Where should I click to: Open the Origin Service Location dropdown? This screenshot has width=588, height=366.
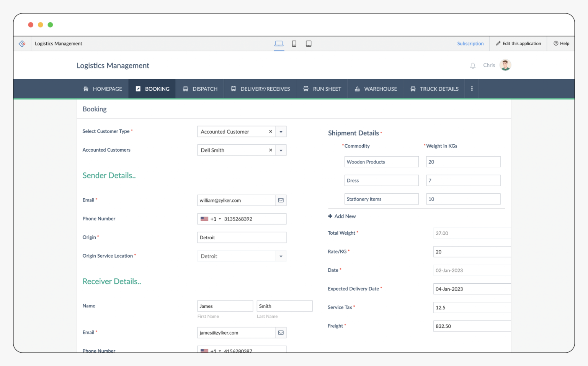[x=281, y=256]
